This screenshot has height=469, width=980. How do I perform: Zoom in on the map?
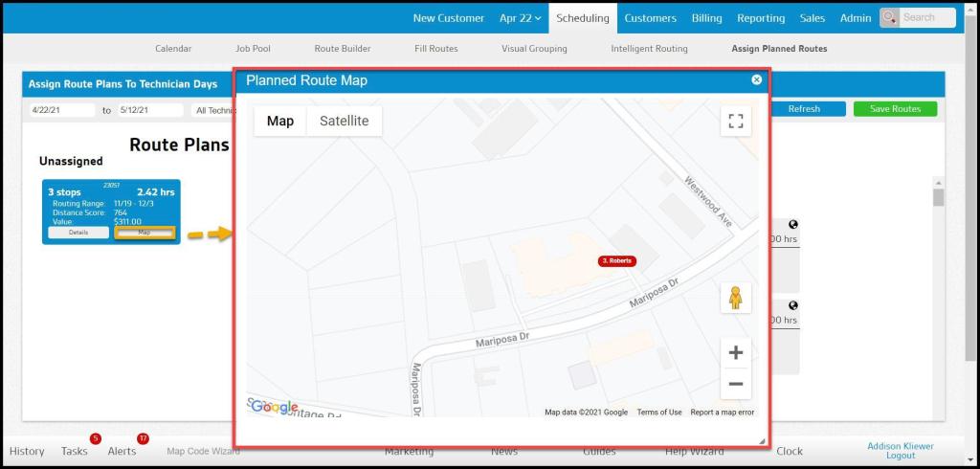pyautogui.click(x=735, y=353)
